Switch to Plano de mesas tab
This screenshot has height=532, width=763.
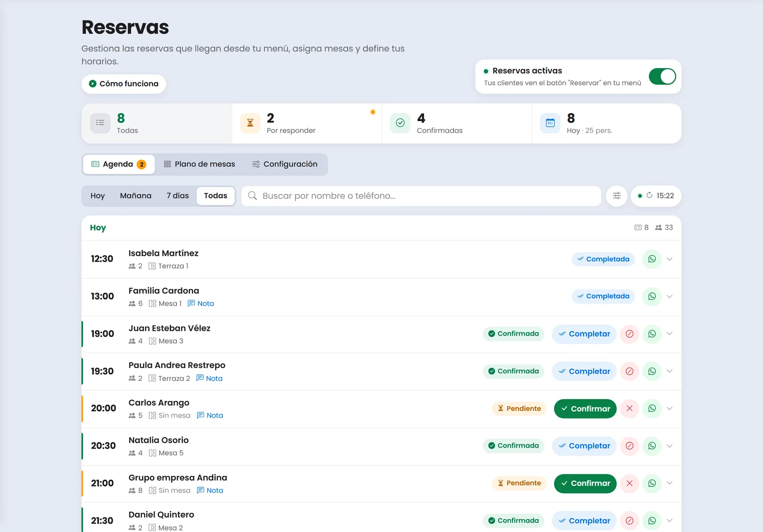point(199,164)
